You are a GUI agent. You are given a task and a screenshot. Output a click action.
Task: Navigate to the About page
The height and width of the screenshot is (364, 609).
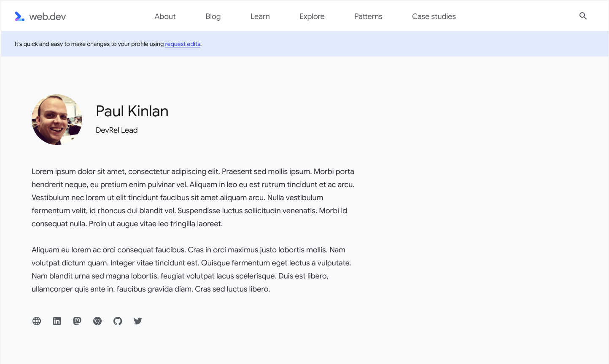point(165,16)
